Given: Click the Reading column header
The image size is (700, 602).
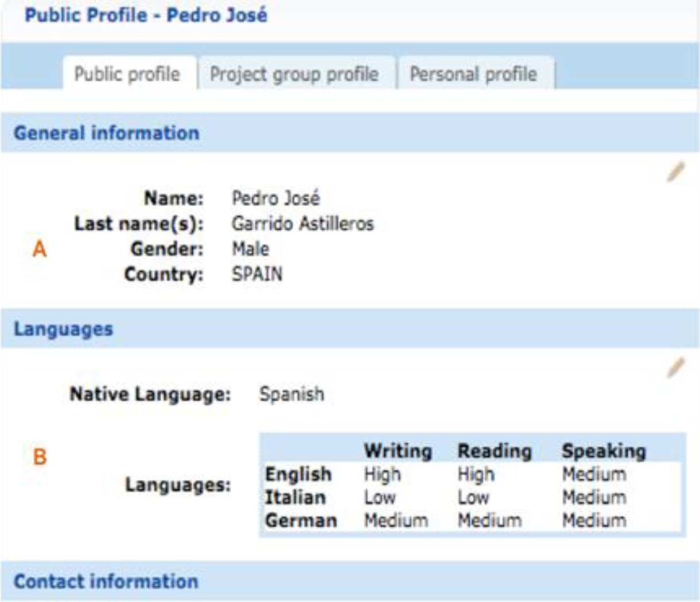Looking at the screenshot, I should [494, 451].
